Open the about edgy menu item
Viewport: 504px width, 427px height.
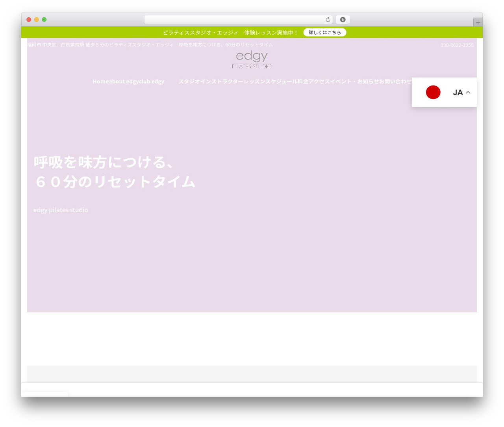click(x=125, y=81)
